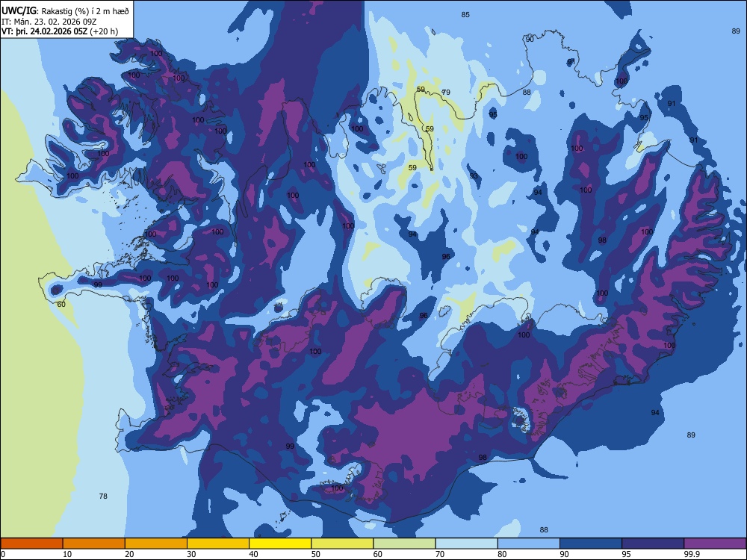Click the legend tick label '10'
Viewport: 747px width, 560px height.
67,554
